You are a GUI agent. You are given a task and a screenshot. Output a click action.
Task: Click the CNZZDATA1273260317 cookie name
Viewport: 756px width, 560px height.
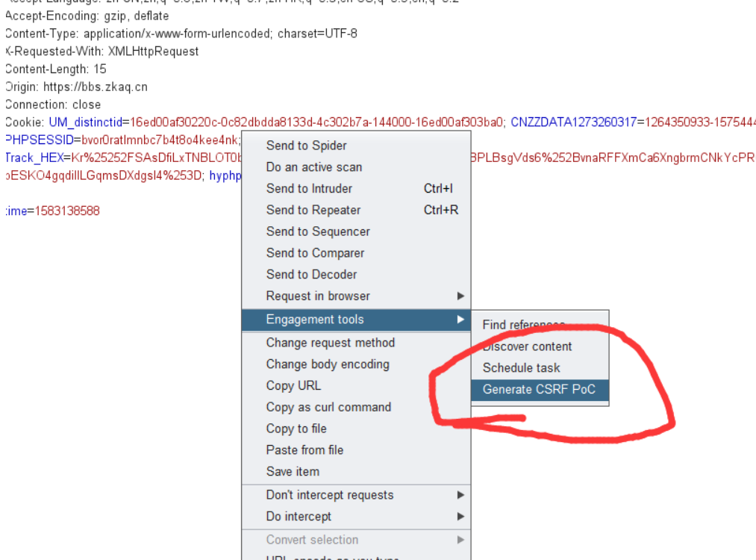click(574, 122)
